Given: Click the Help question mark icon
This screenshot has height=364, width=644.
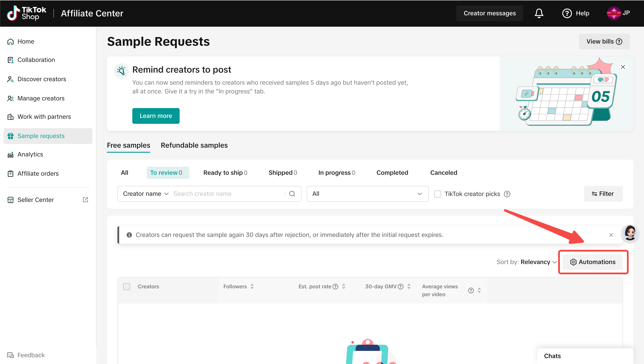Looking at the screenshot, I should pyautogui.click(x=567, y=13).
